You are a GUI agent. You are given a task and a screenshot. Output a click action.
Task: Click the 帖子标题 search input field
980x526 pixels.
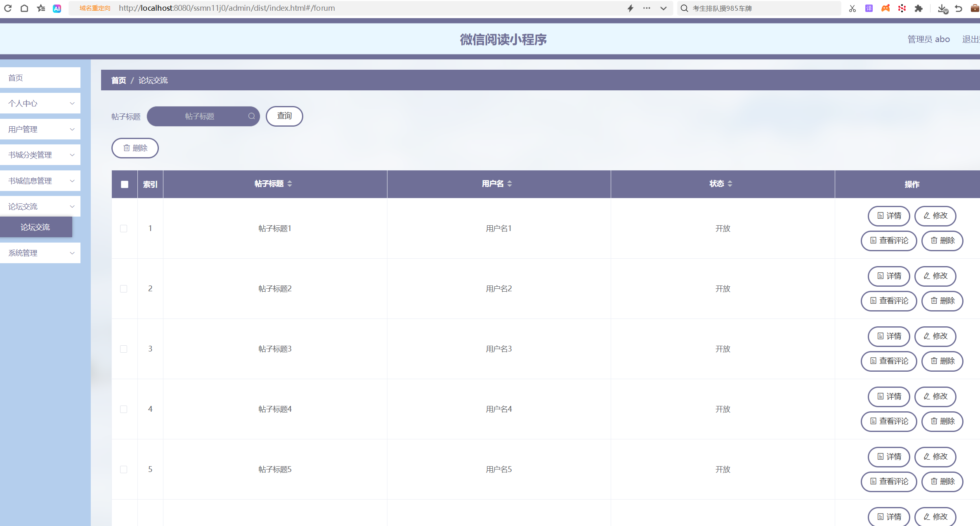(x=200, y=116)
